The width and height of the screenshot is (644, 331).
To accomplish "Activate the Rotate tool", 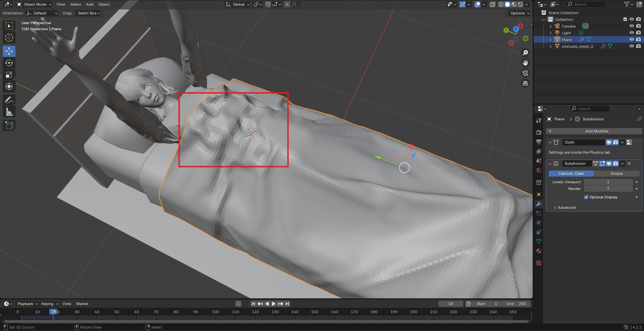I will tap(9, 63).
